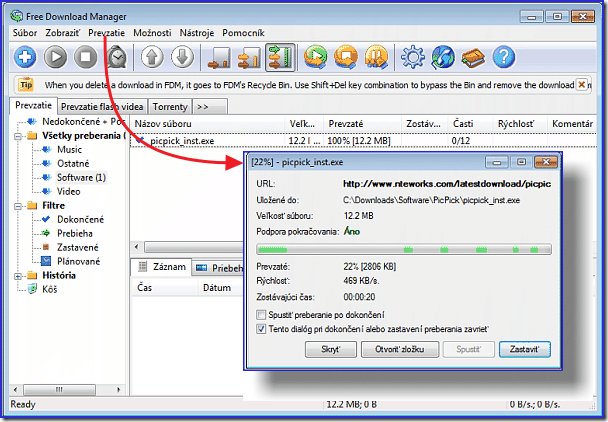Click the Veľk... size column header
Screen dimensions: 608x422
point(304,124)
